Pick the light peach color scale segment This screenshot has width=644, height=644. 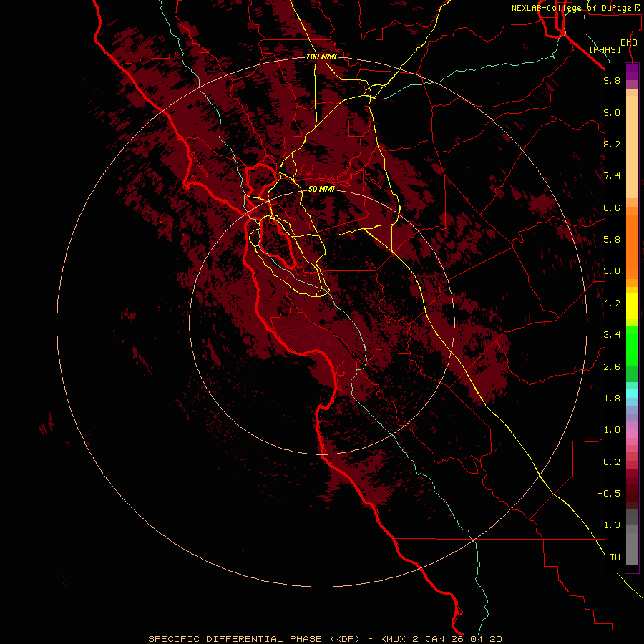[x=632, y=147]
